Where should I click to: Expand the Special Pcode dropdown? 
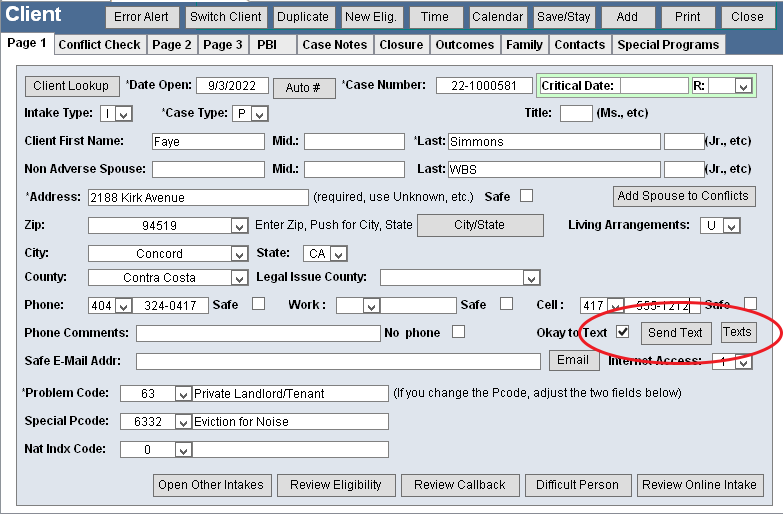pyautogui.click(x=183, y=422)
